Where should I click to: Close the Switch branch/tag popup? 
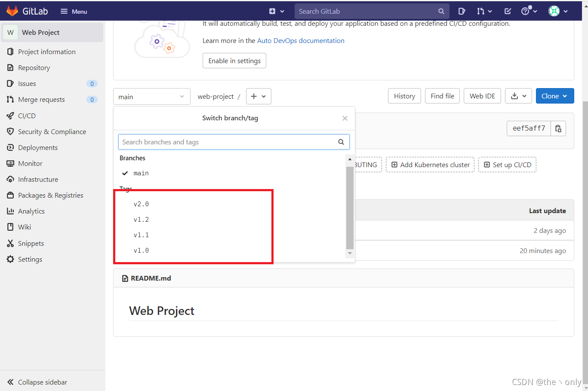click(x=345, y=118)
